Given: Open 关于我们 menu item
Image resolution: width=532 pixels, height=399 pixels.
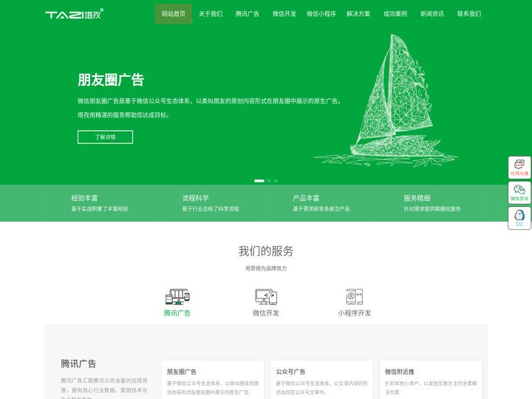Looking at the screenshot, I should [x=211, y=14].
